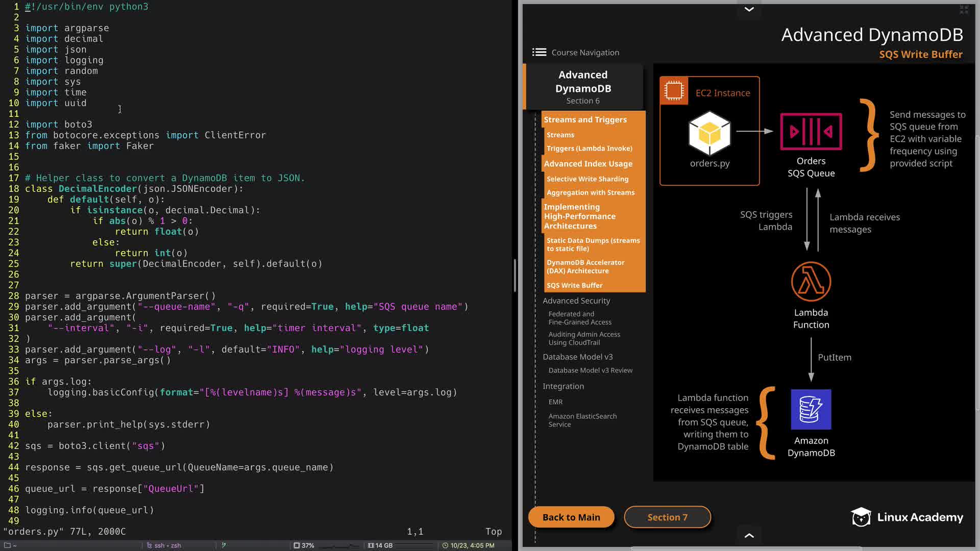Open Selective Write Sharding lesson

587,179
